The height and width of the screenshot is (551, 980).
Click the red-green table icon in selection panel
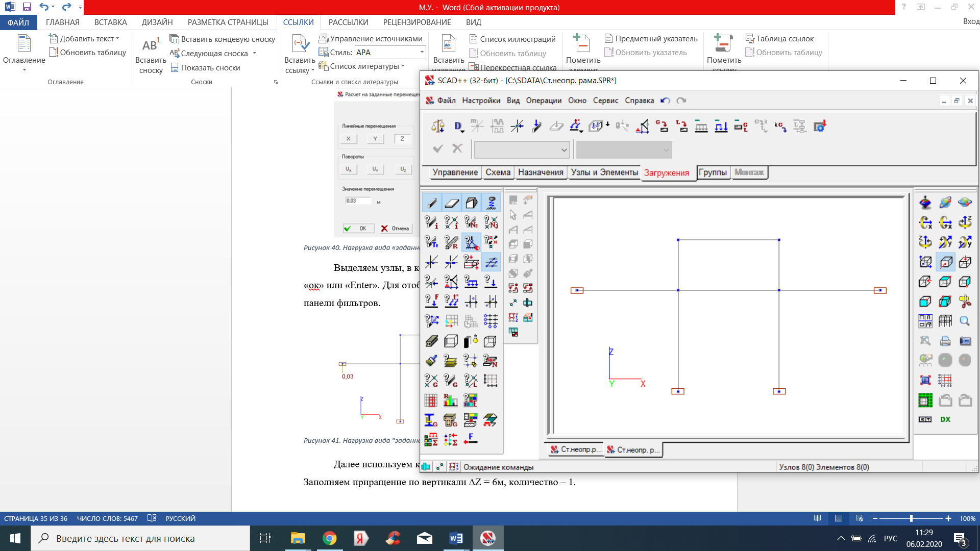click(x=513, y=332)
